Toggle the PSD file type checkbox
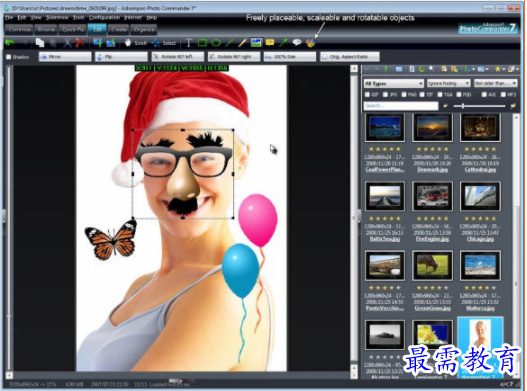Image resolution: width=527 pixels, height=391 pixels. pyautogui.click(x=459, y=95)
